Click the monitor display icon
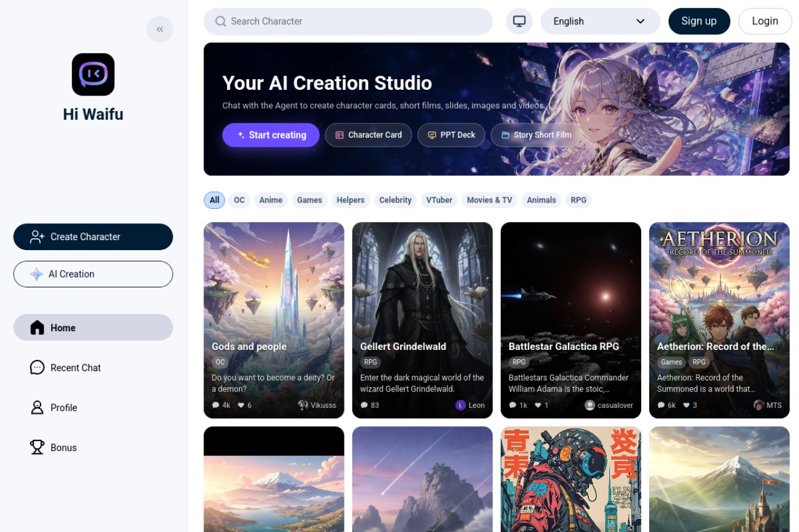The height and width of the screenshot is (532, 799). [x=519, y=21]
